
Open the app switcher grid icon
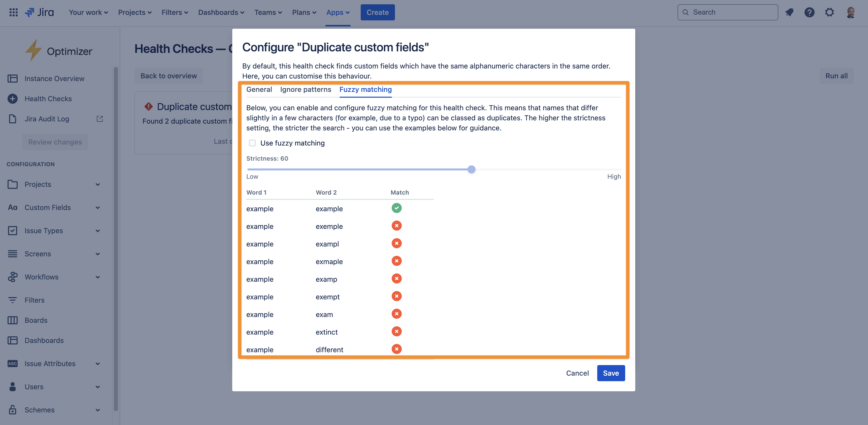[14, 12]
